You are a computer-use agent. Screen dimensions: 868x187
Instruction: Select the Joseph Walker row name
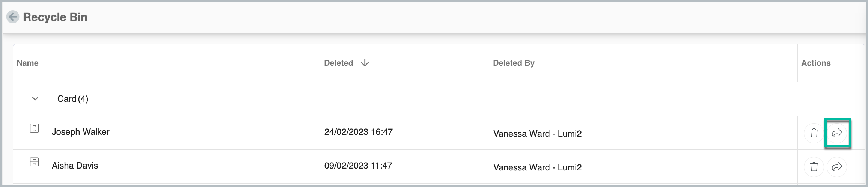(x=81, y=132)
